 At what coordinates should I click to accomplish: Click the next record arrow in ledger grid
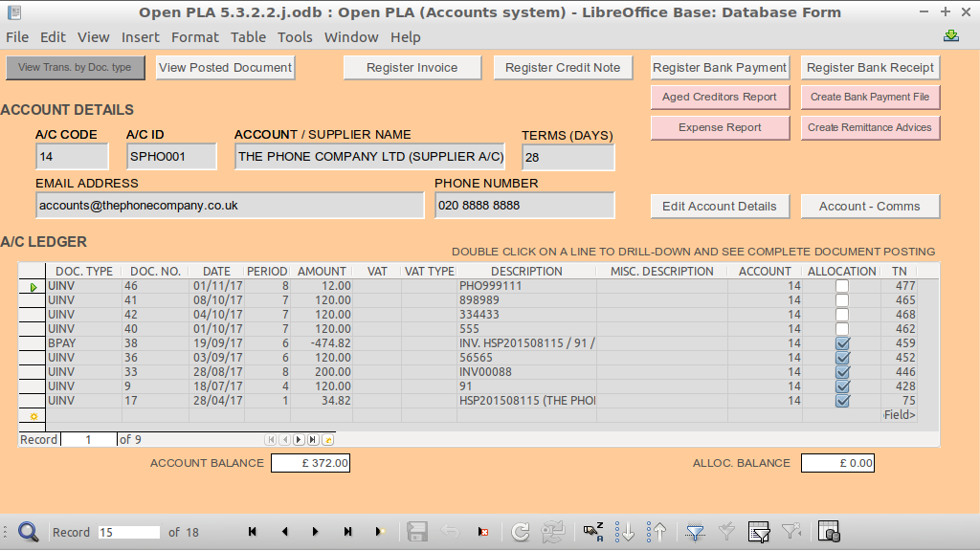pos(298,440)
